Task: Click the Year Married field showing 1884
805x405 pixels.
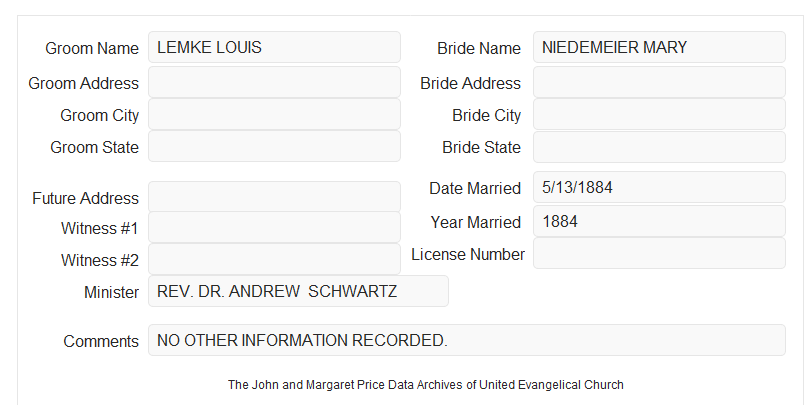Action: click(x=659, y=221)
